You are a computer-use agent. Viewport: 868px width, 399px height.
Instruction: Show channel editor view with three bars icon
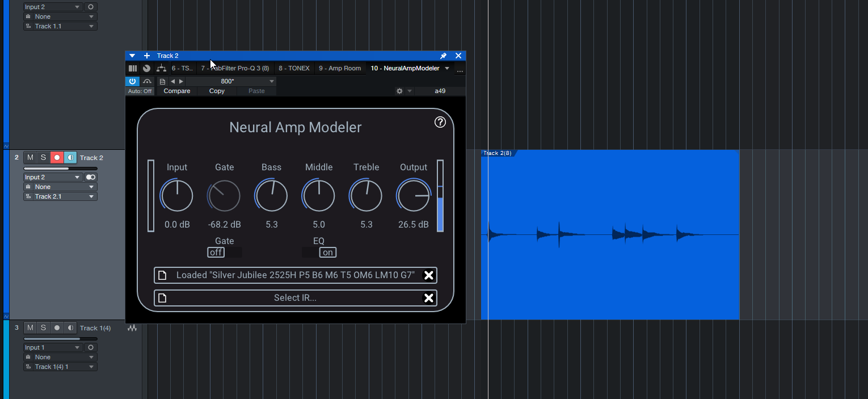coord(133,68)
